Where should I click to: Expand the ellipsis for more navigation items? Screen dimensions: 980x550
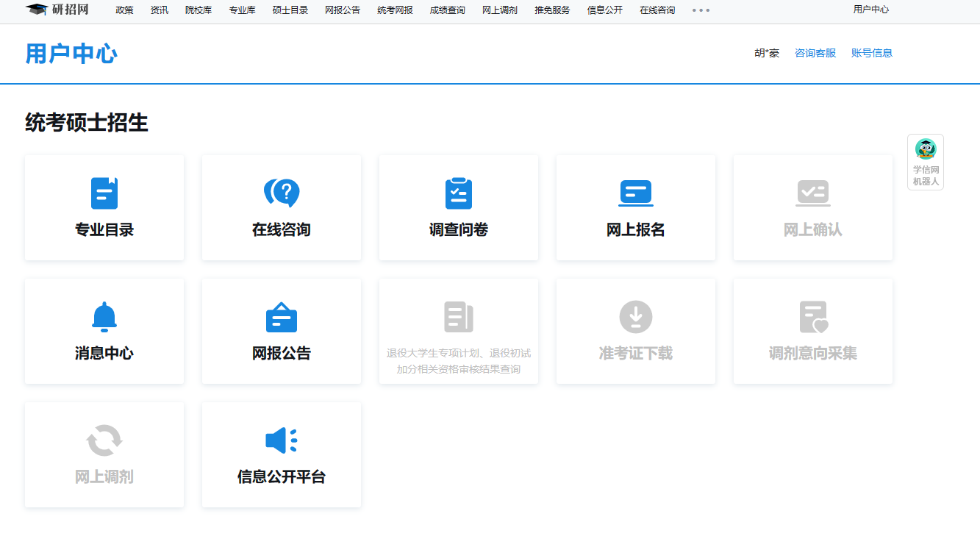click(x=700, y=10)
